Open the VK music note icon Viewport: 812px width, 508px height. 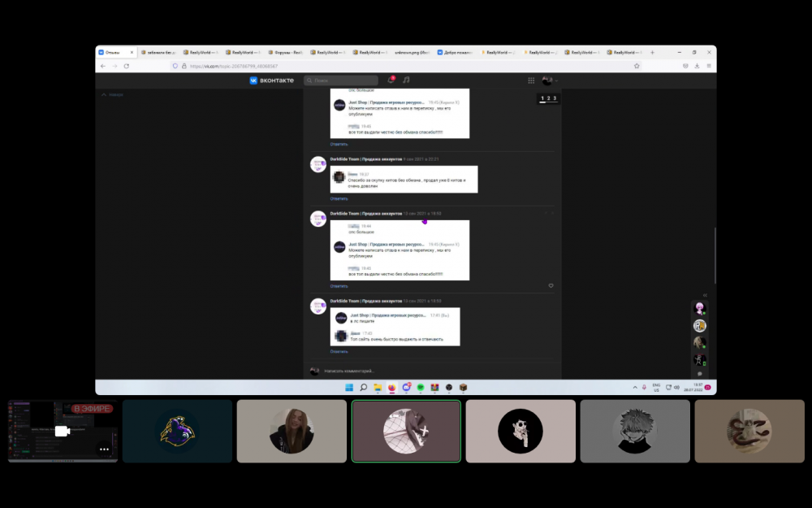406,80
